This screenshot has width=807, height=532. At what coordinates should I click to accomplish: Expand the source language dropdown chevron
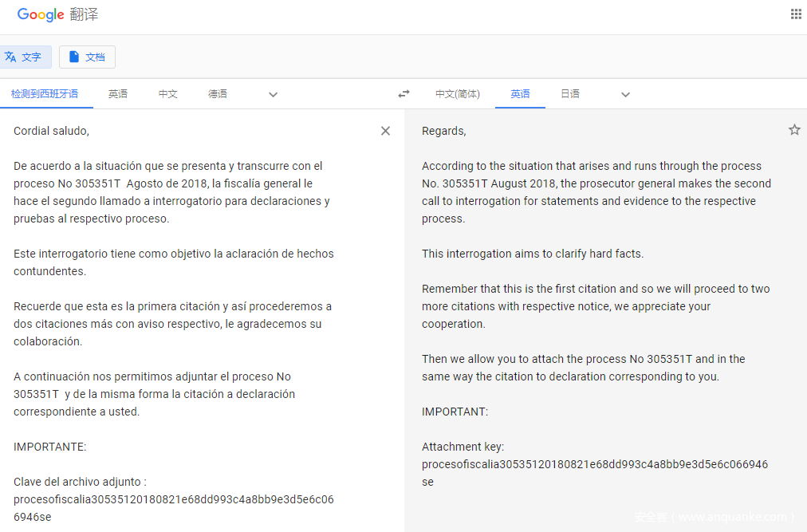(x=273, y=94)
